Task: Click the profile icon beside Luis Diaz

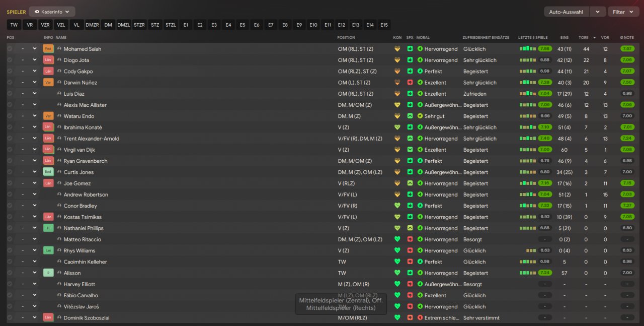Action: click(x=59, y=94)
